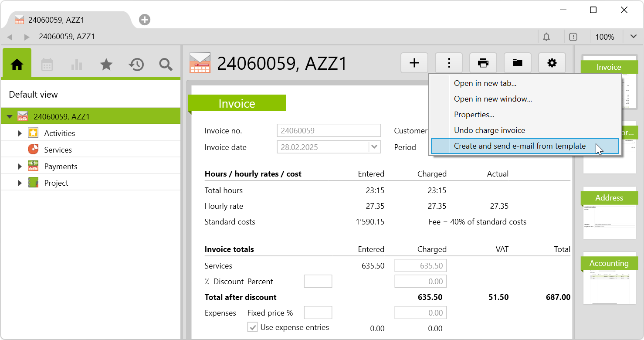Open search with magnifier icon
Screen dimensions: 644x340
(166, 65)
